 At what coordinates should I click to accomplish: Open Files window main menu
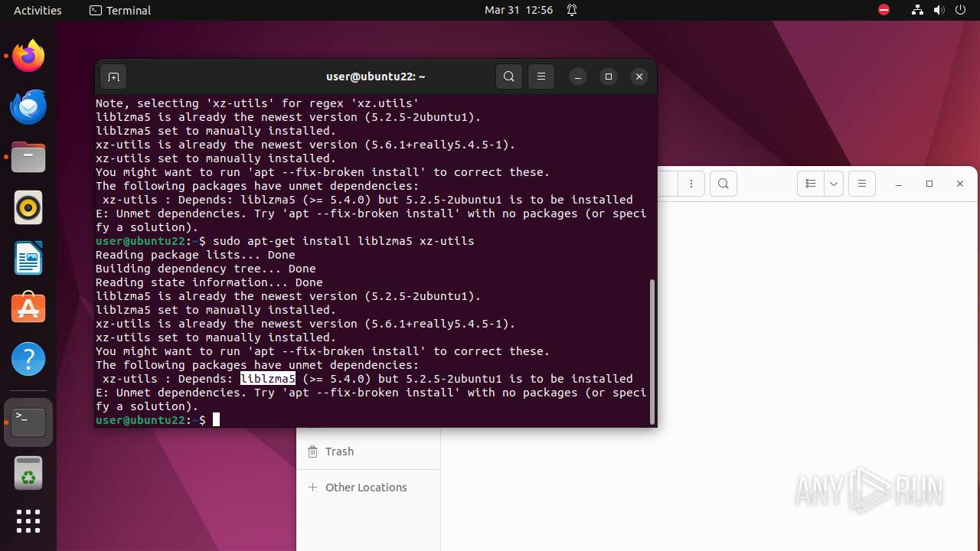tap(862, 184)
